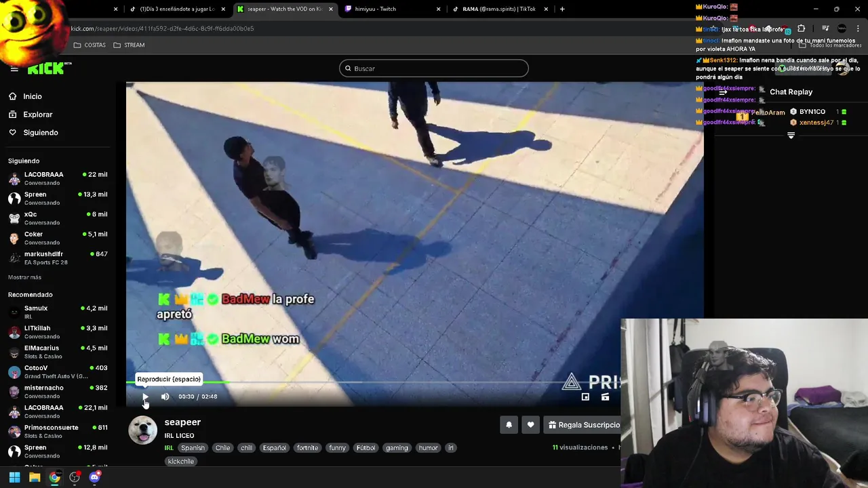Open the xQc followed channel

(58, 218)
